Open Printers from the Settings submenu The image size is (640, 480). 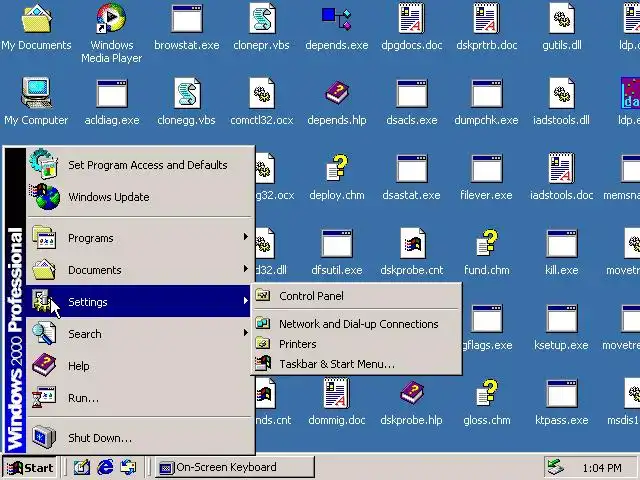point(356,344)
